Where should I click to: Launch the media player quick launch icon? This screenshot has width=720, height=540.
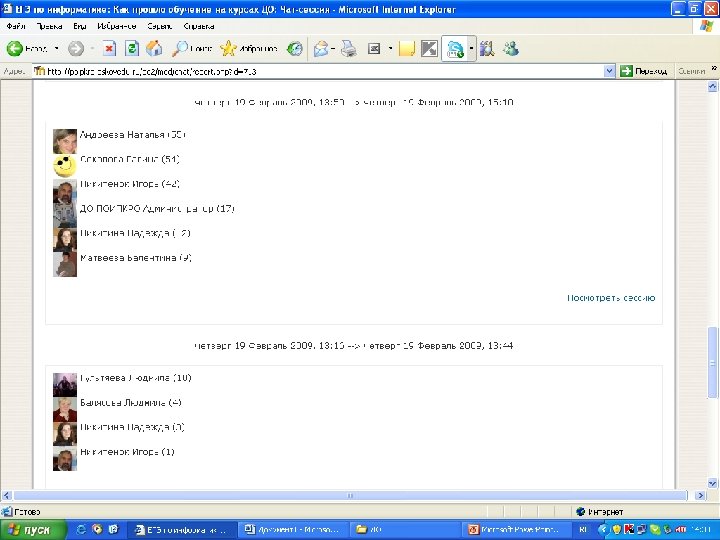[97, 529]
